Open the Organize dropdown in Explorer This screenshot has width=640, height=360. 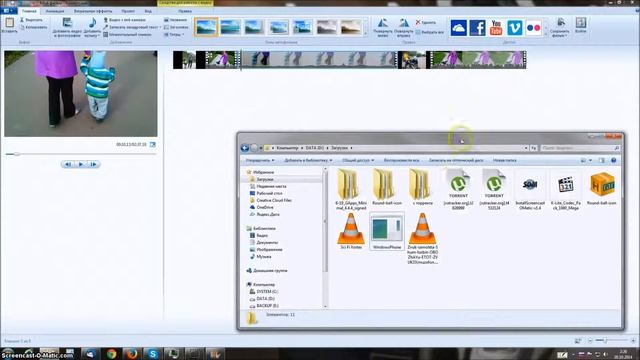click(260, 160)
